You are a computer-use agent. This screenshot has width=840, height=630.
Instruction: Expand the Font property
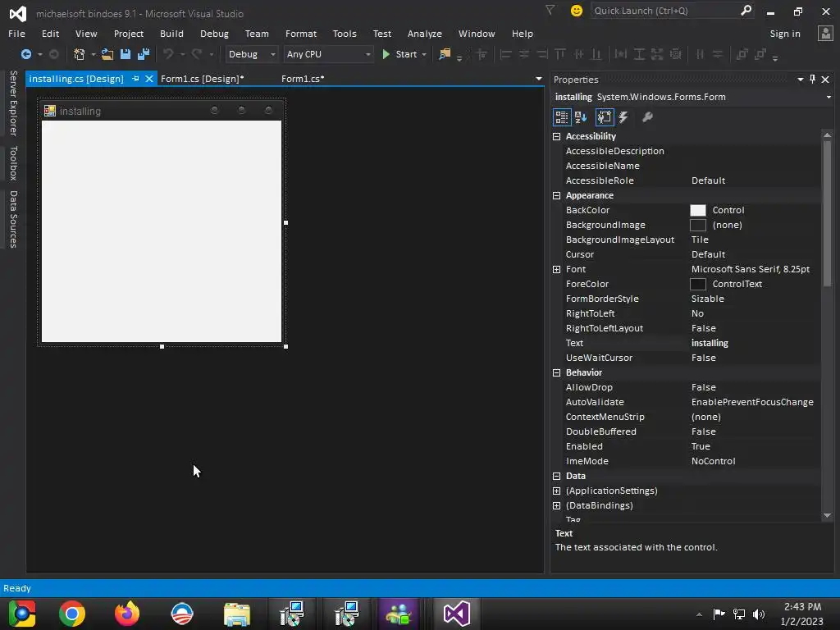pyautogui.click(x=557, y=269)
